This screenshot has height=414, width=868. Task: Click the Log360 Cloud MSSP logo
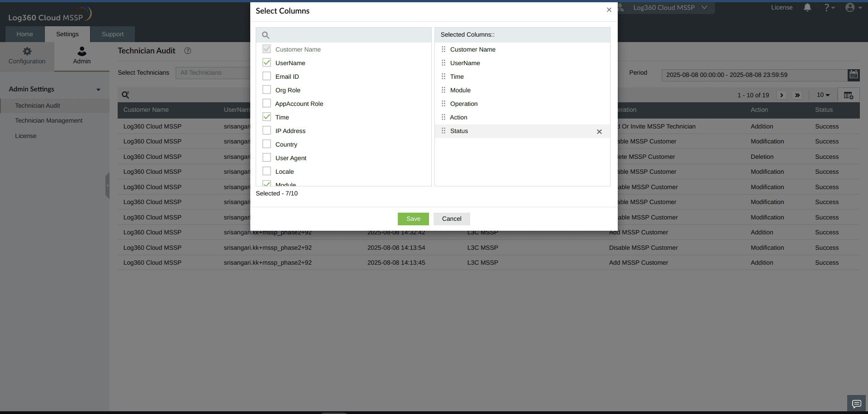[x=50, y=15]
